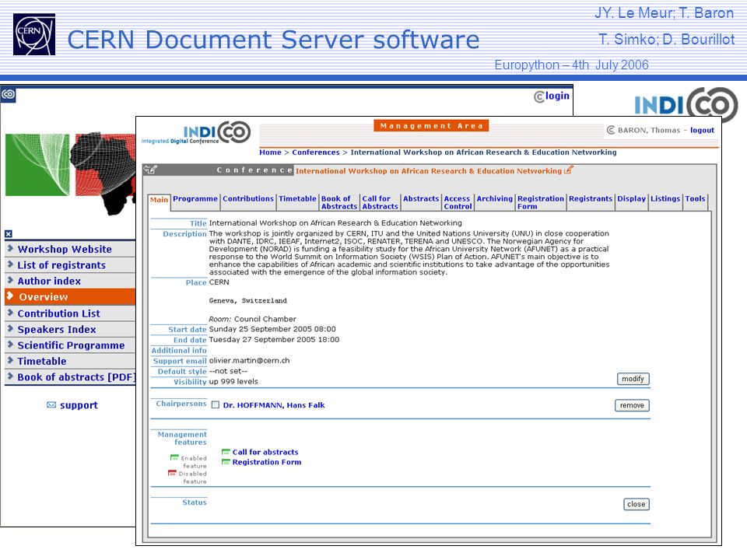The height and width of the screenshot is (560, 747).
Task: Click the arrow bullet beside Author index
Action: click(x=10, y=280)
